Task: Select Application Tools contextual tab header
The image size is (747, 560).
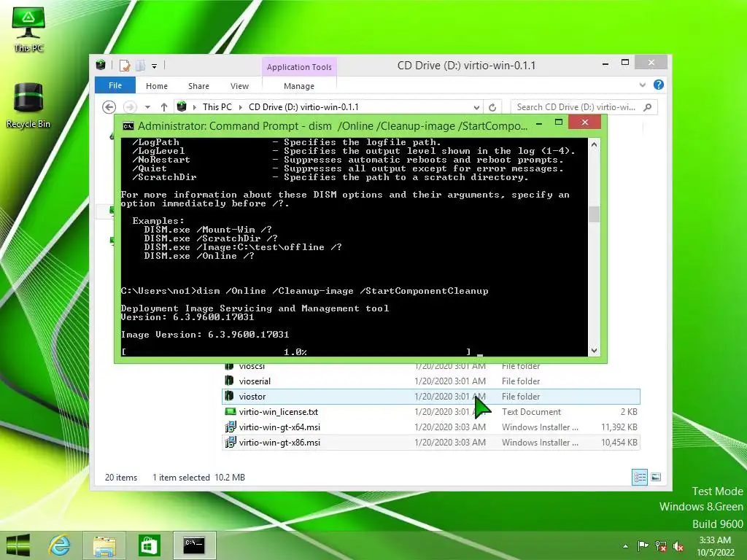Action: [x=299, y=67]
